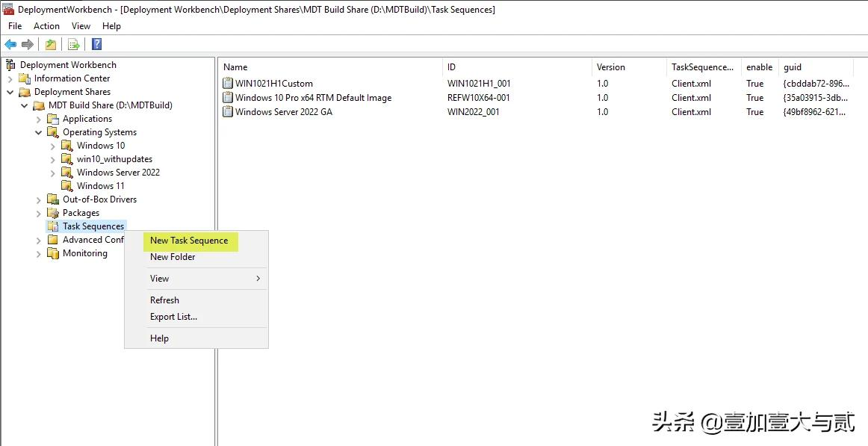The image size is (868, 446).
Task: Expand the win10_withupdates subfolder
Action: click(52, 159)
